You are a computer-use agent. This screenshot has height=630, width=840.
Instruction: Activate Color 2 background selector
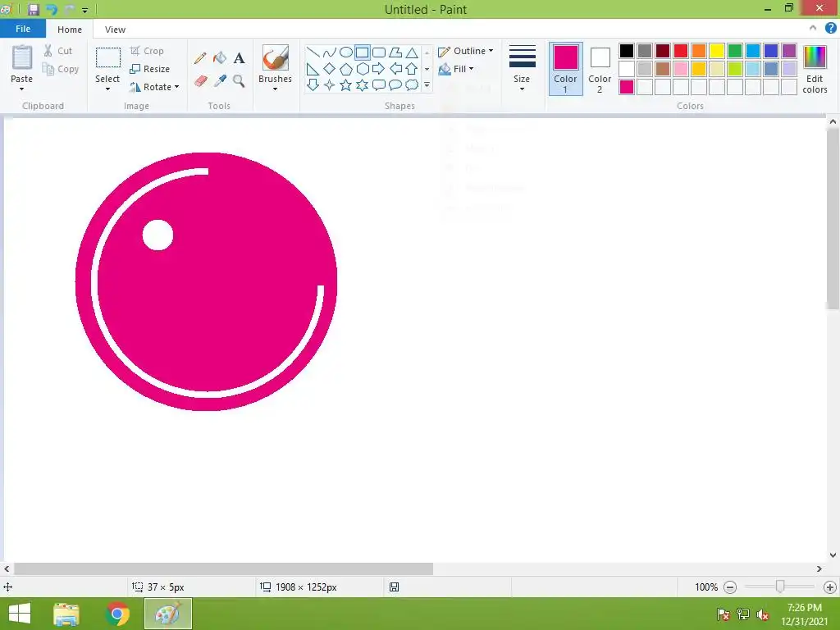pyautogui.click(x=600, y=69)
